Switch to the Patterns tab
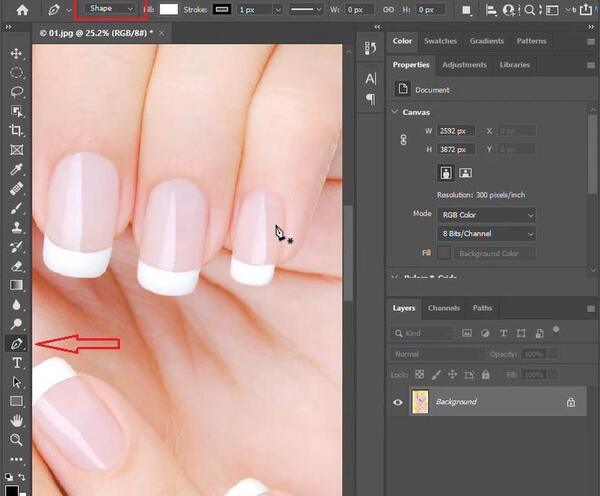 [x=531, y=41]
